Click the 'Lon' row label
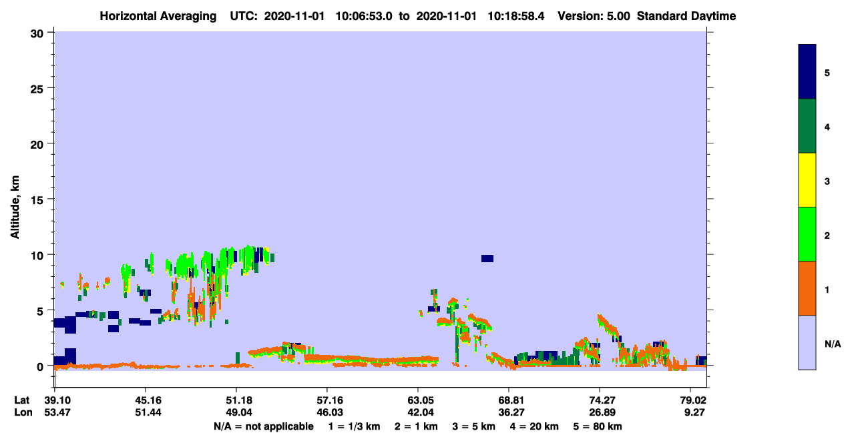This screenshot has width=868, height=445. click(x=22, y=413)
